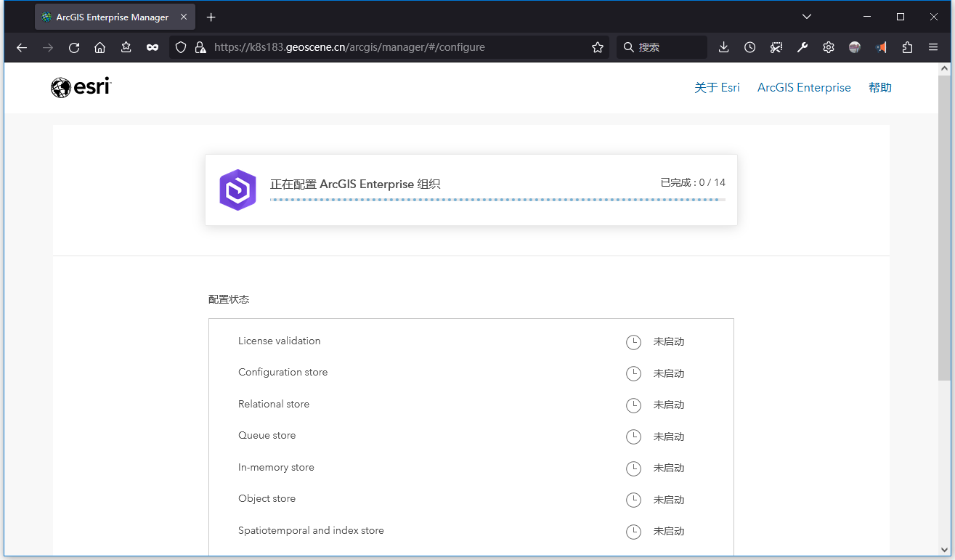This screenshot has height=560, width=955.
Task: Click the Esri logo
Action: pyautogui.click(x=81, y=87)
